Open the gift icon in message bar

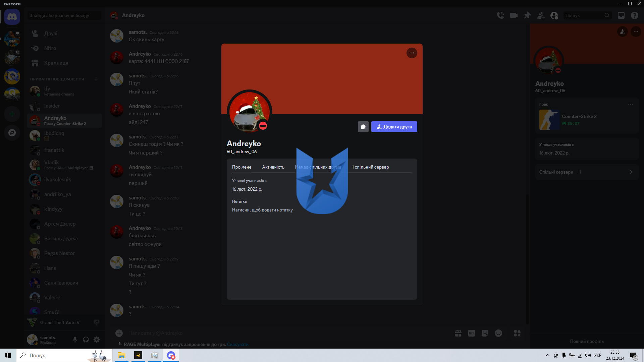(458, 333)
